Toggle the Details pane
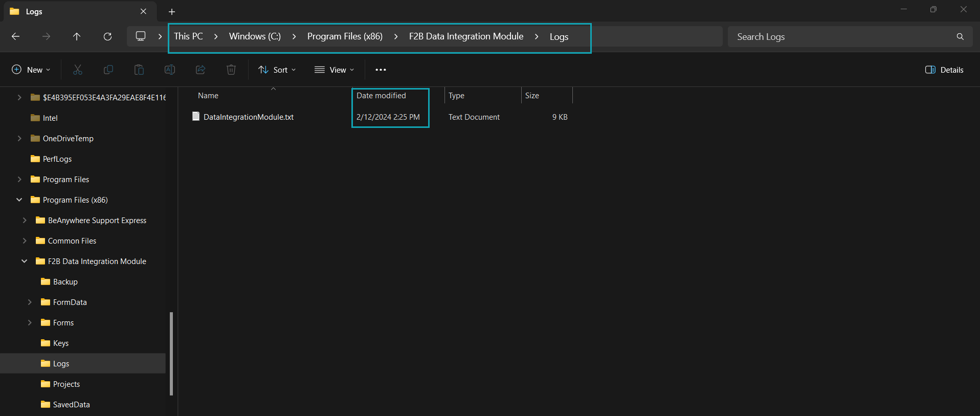Image resolution: width=980 pixels, height=416 pixels. (944, 70)
